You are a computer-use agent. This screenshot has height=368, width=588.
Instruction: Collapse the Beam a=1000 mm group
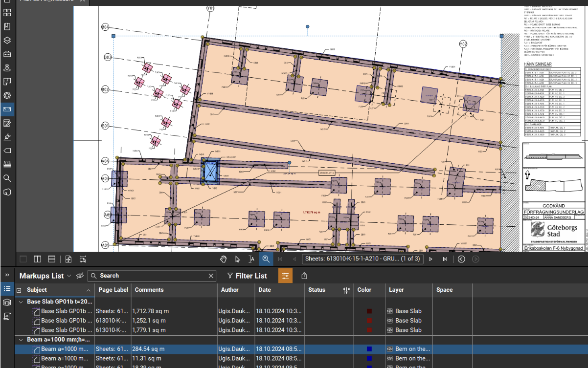point(21,340)
